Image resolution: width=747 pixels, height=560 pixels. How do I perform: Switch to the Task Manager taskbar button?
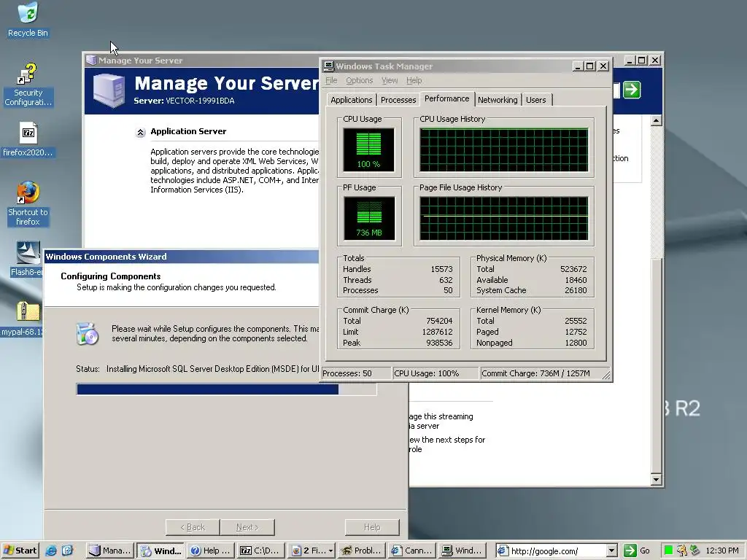[463, 551]
